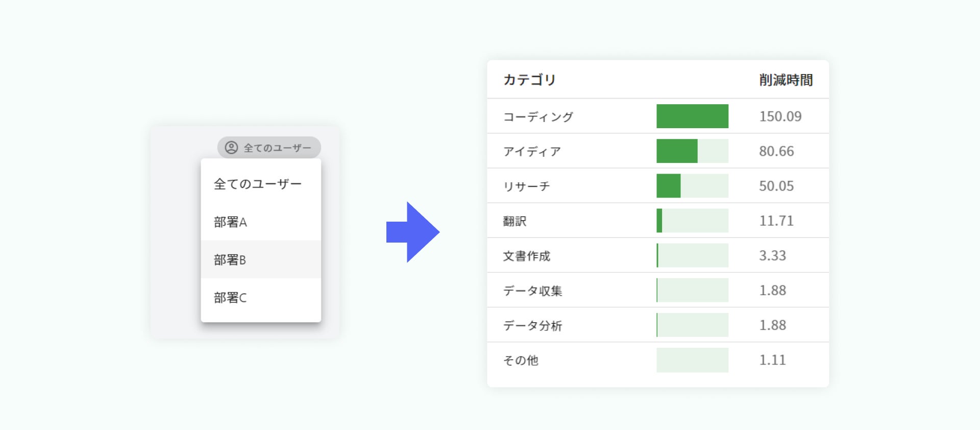Viewport: 980px width, 430px height.
Task: Click the カテゴリ column header
Action: pyautogui.click(x=529, y=80)
